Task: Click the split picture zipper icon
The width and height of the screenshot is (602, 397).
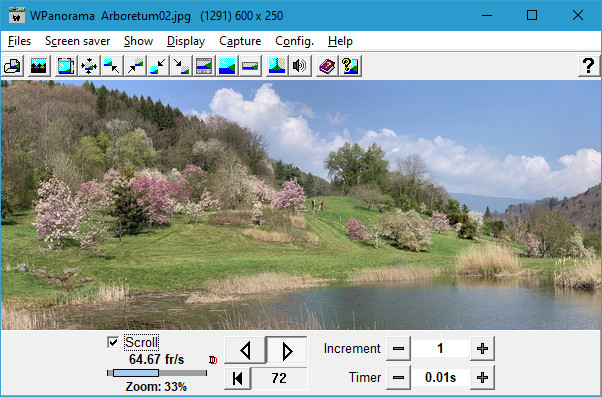Action: (277, 66)
